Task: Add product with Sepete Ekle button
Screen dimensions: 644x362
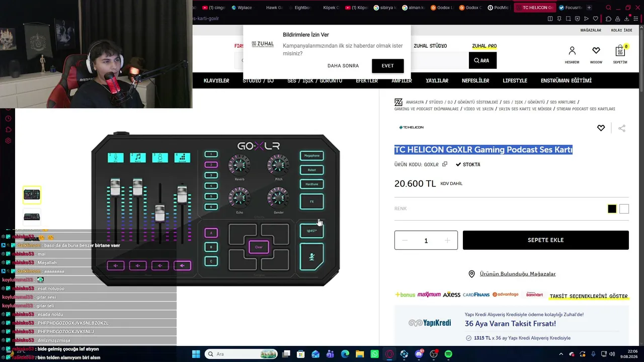Action: [x=546, y=240]
